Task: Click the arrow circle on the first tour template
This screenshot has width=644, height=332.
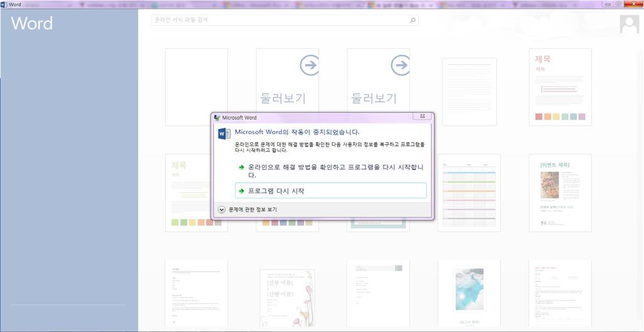Action: [x=309, y=65]
